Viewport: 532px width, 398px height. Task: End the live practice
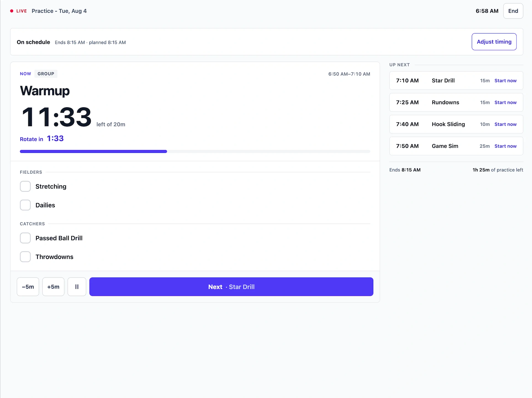(x=513, y=11)
